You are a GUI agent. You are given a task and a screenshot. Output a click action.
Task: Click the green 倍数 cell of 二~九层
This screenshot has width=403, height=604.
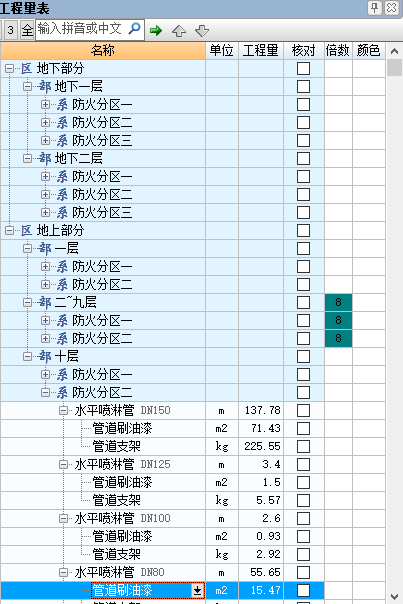(338, 302)
